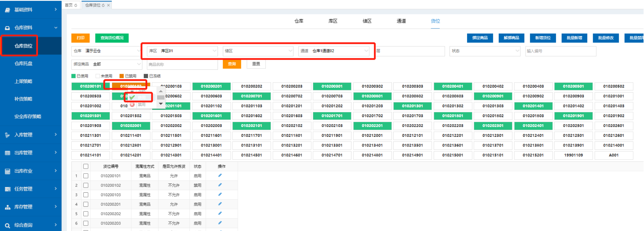Open 仓库托盘 in the sidebar
644x231 pixels.
pos(23,64)
